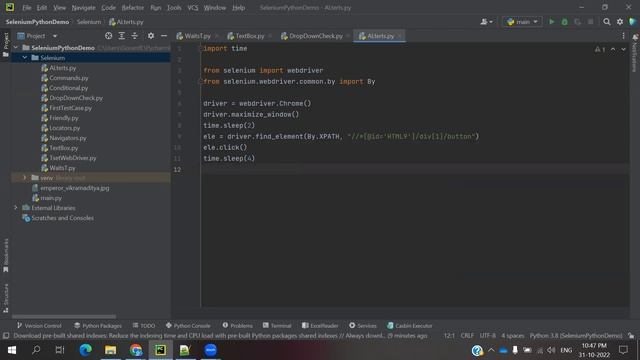
Task: Click Expand All icon in Project panel
Action: pos(122,36)
